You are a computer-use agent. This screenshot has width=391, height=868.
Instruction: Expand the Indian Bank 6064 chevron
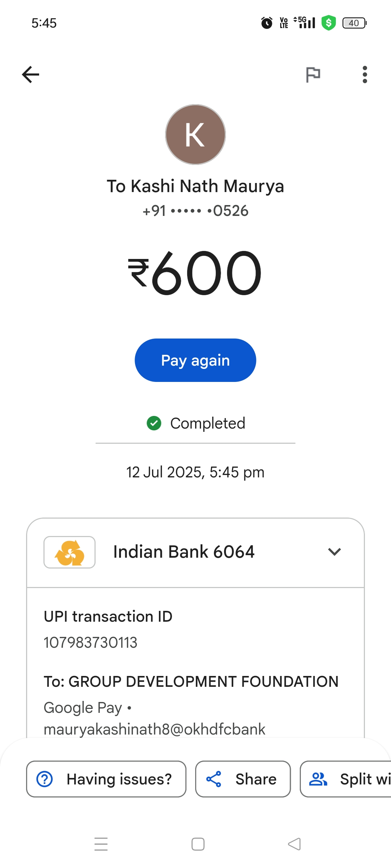coord(334,552)
